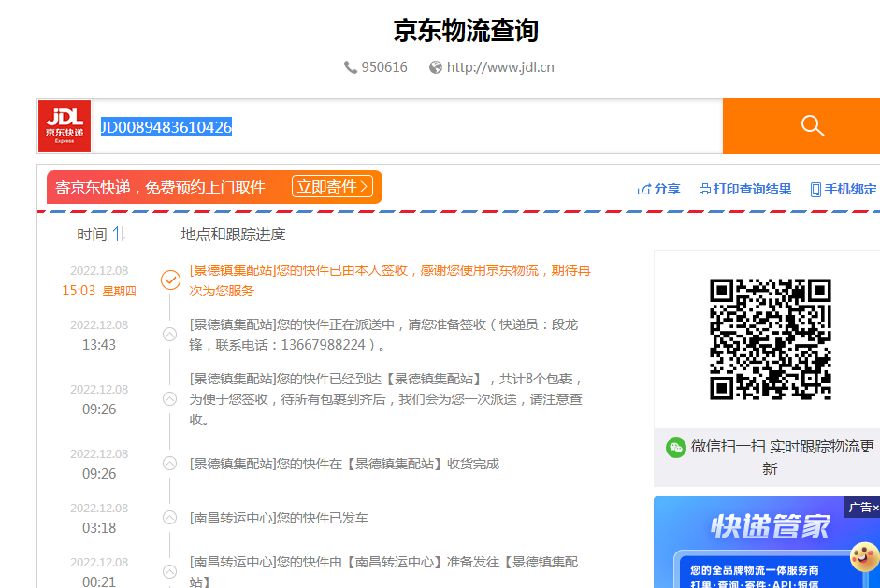
Task: Click the orange signed-for checkmark status icon
Action: (170, 280)
